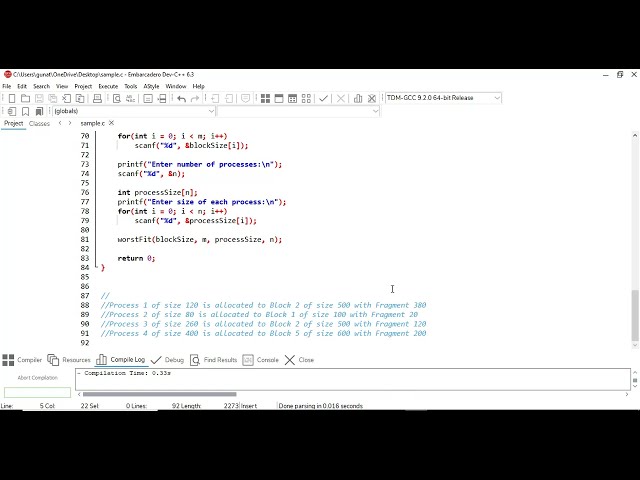This screenshot has height=480, width=640.
Task: Click the compile log horizontal scrollbar thumb
Action: click(160, 394)
